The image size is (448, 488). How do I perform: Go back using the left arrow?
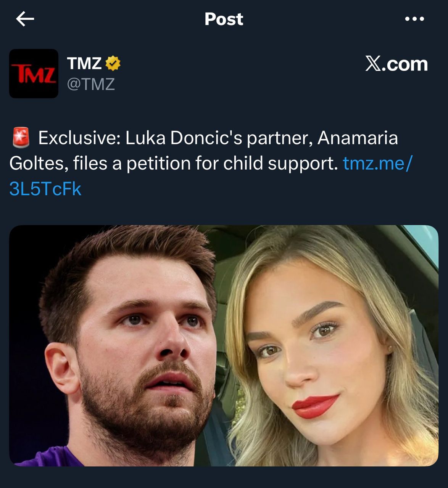(25, 19)
